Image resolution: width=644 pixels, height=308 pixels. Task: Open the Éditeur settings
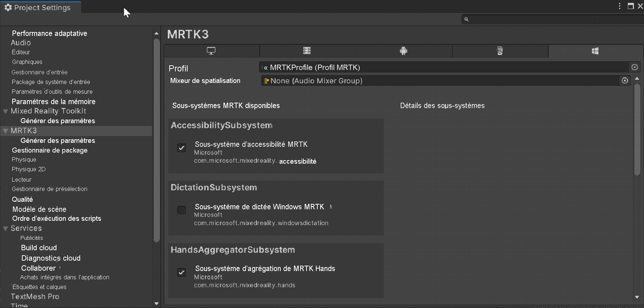21,52
